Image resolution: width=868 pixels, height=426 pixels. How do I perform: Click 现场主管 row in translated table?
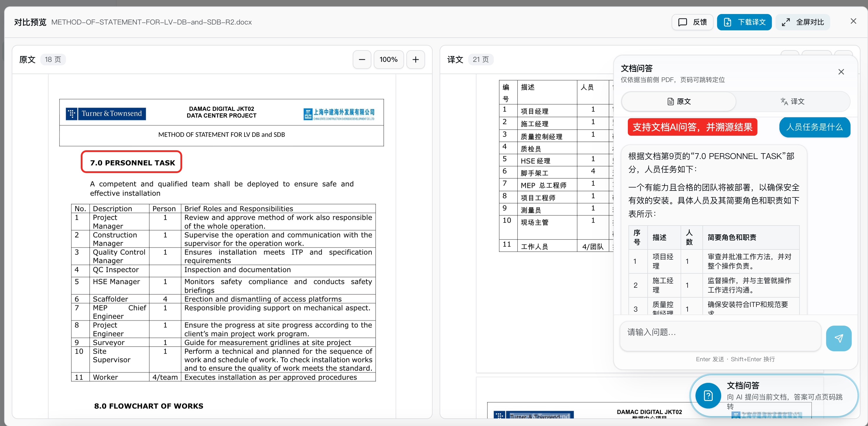556,228
